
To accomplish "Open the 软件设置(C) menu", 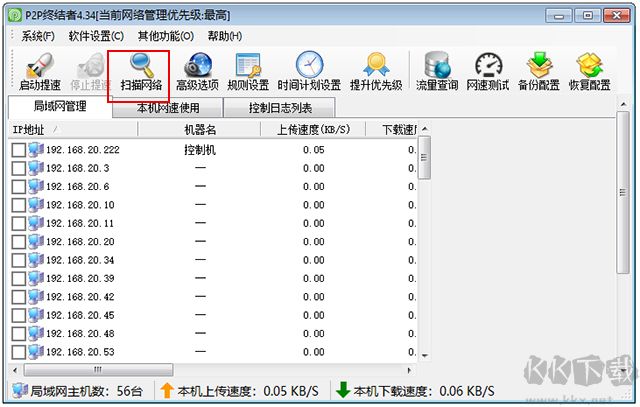I will point(96,36).
